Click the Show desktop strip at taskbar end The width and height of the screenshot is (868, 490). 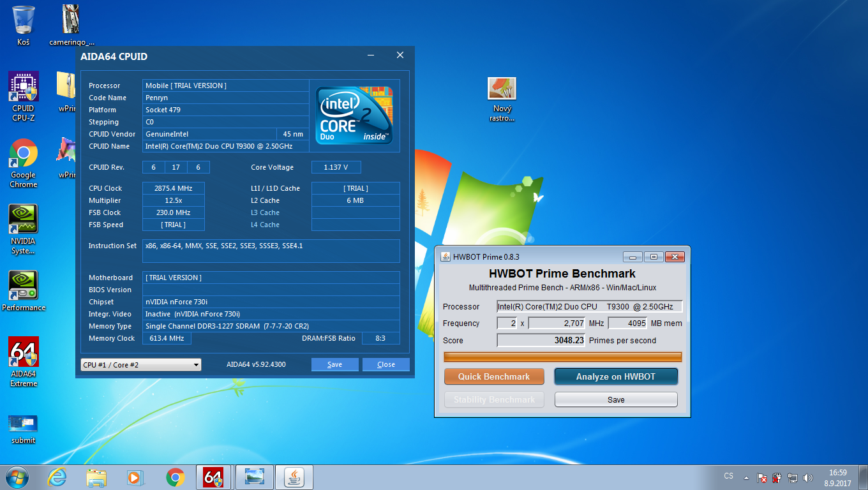pyautogui.click(x=863, y=477)
